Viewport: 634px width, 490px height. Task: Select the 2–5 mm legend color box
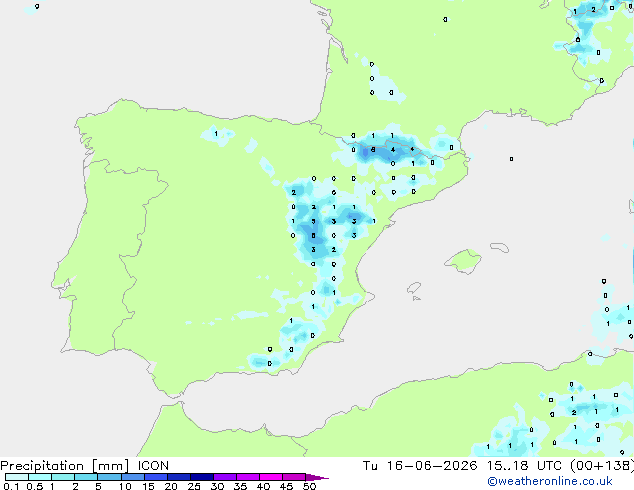tap(86, 477)
